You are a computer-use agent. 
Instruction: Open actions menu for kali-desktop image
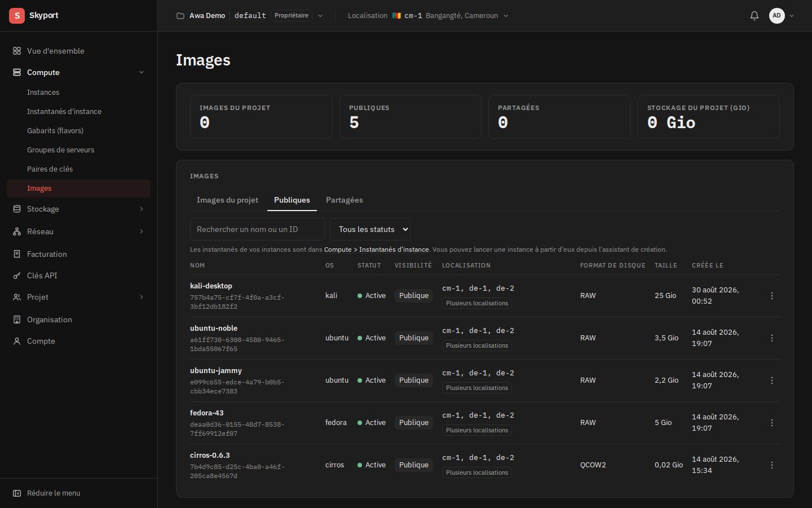click(772, 296)
